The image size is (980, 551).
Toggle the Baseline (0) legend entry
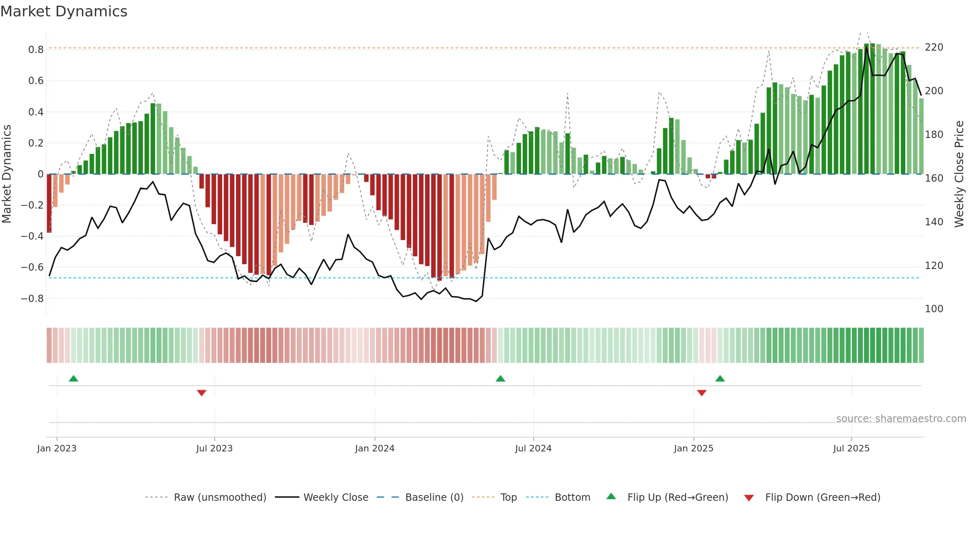coord(420,497)
